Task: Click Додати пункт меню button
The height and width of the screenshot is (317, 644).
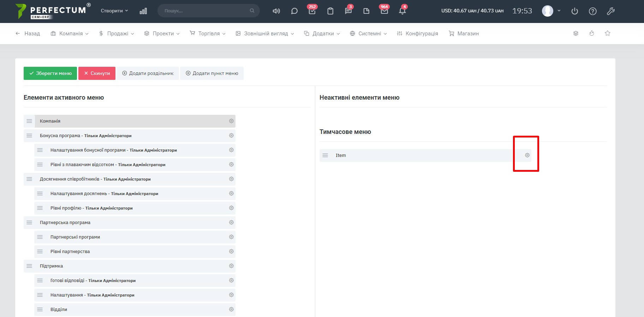Action: [x=212, y=74]
